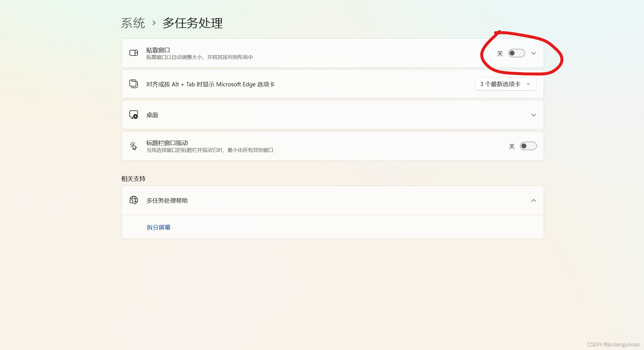Click the multitasking help globe icon
This screenshot has width=644, height=350.
134,200
